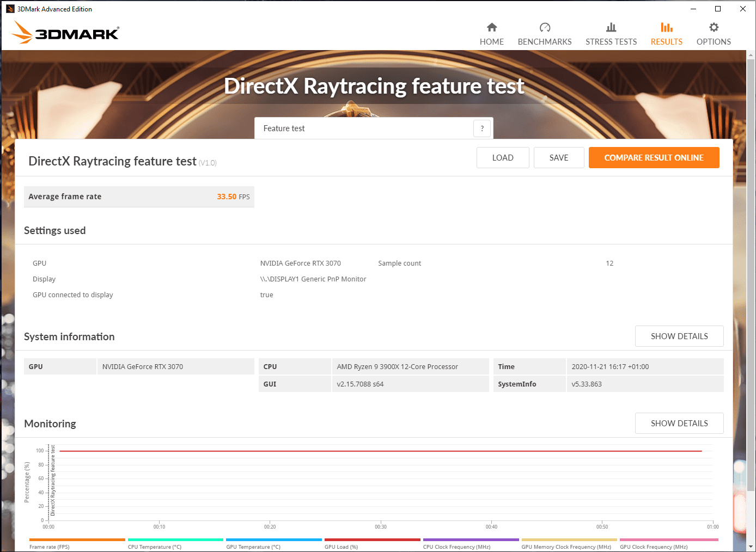Click the vertical scrollbar thumb
756x552 pixels.
(751, 275)
